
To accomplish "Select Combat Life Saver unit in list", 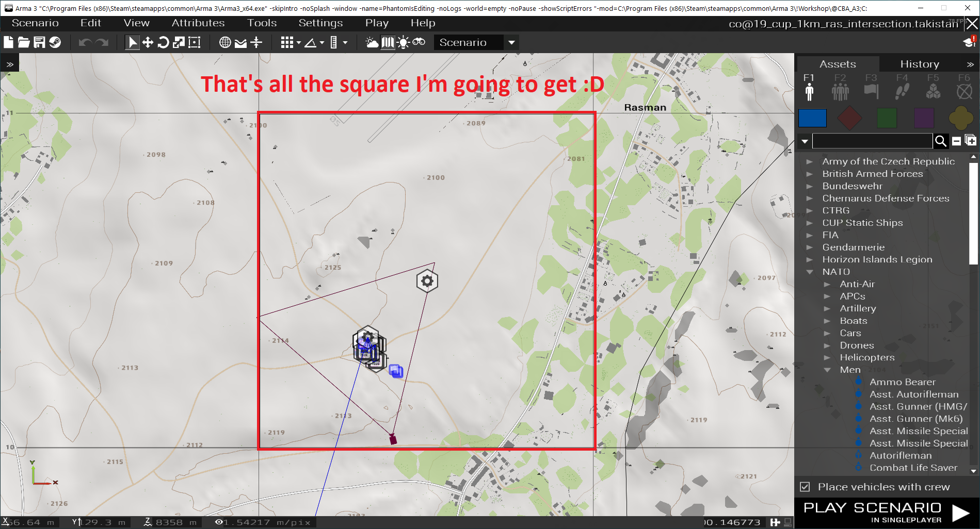I will (913, 468).
